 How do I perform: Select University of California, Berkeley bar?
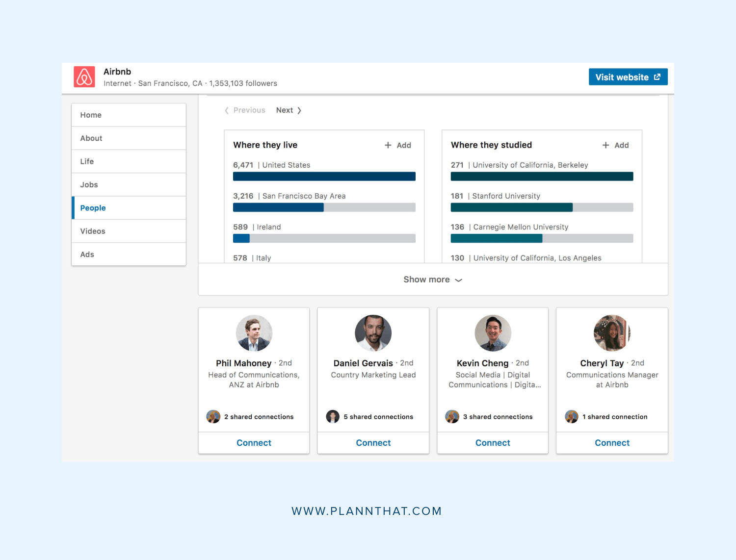click(542, 177)
